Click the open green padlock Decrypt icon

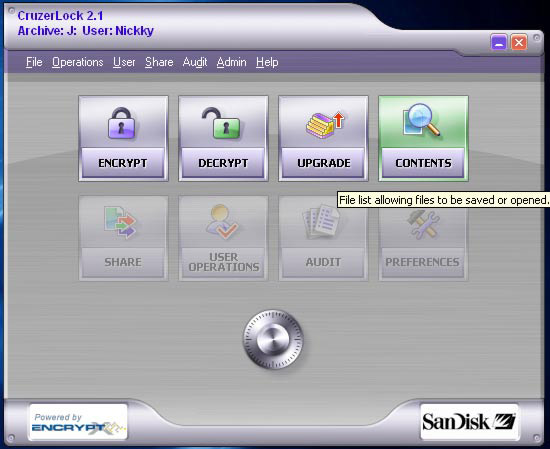[221, 123]
